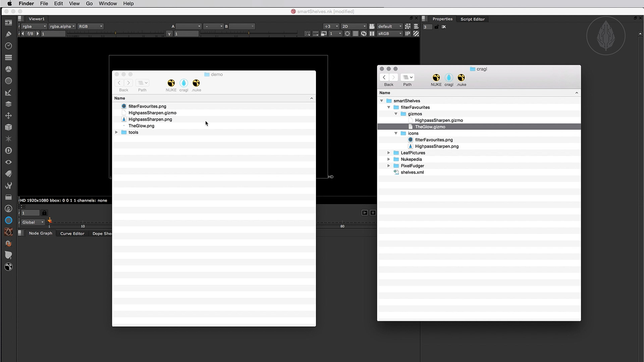This screenshot has height=362, width=644.
Task: Open the .nuke shortcut in cragl window
Action: (461, 78)
